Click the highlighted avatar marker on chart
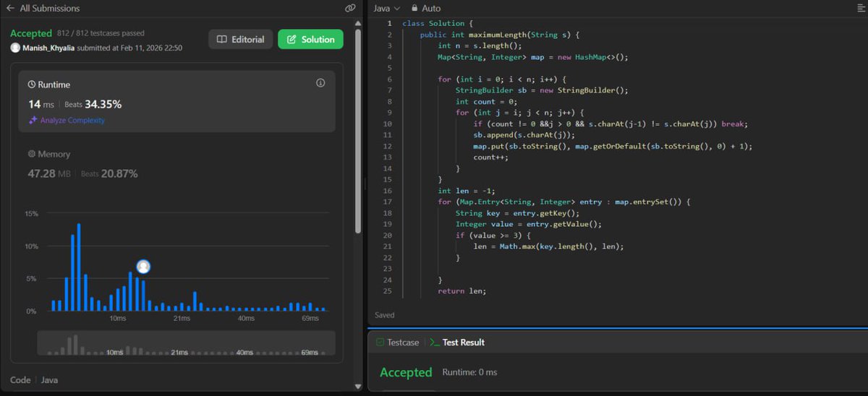 click(x=143, y=267)
